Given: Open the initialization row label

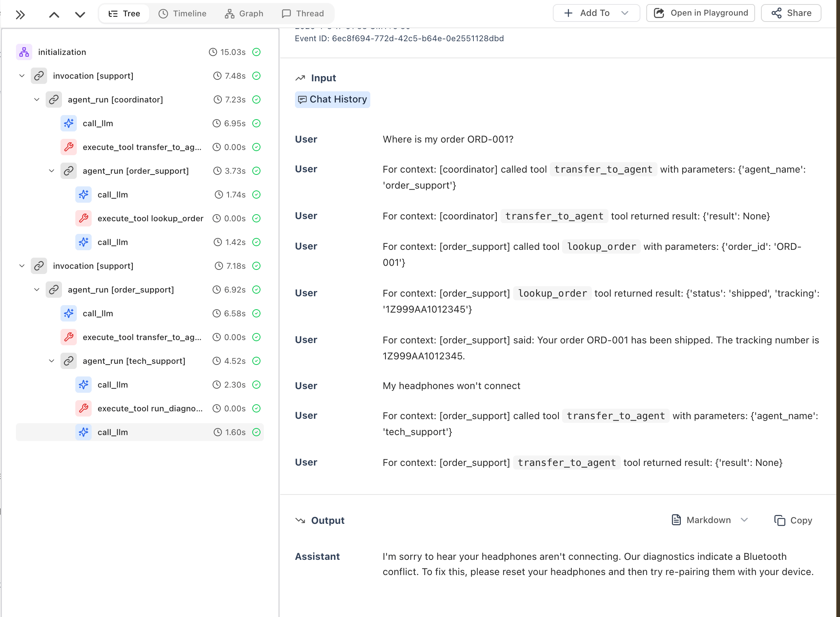Looking at the screenshot, I should 62,52.
